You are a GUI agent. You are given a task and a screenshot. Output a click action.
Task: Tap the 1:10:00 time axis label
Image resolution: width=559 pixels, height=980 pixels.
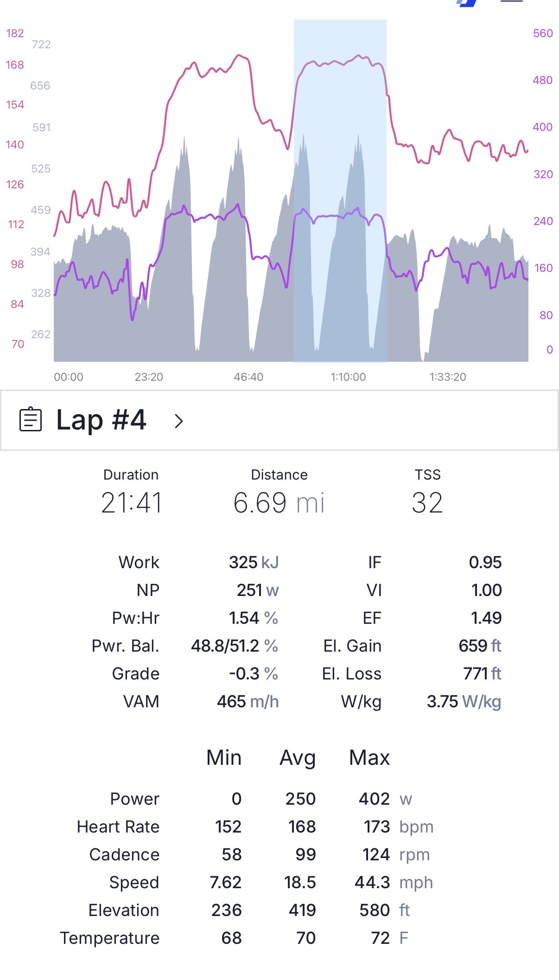[348, 377]
